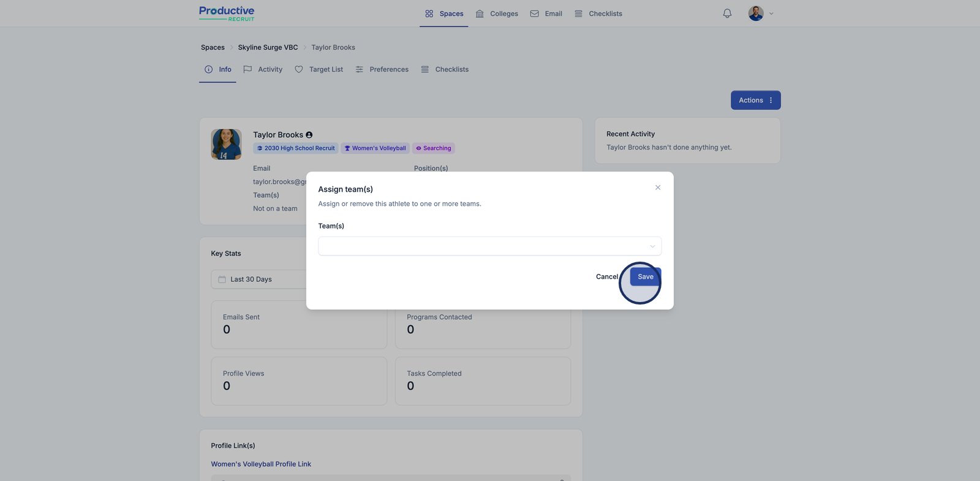Go to the Preferences tab
The image size is (980, 481).
pyautogui.click(x=382, y=70)
